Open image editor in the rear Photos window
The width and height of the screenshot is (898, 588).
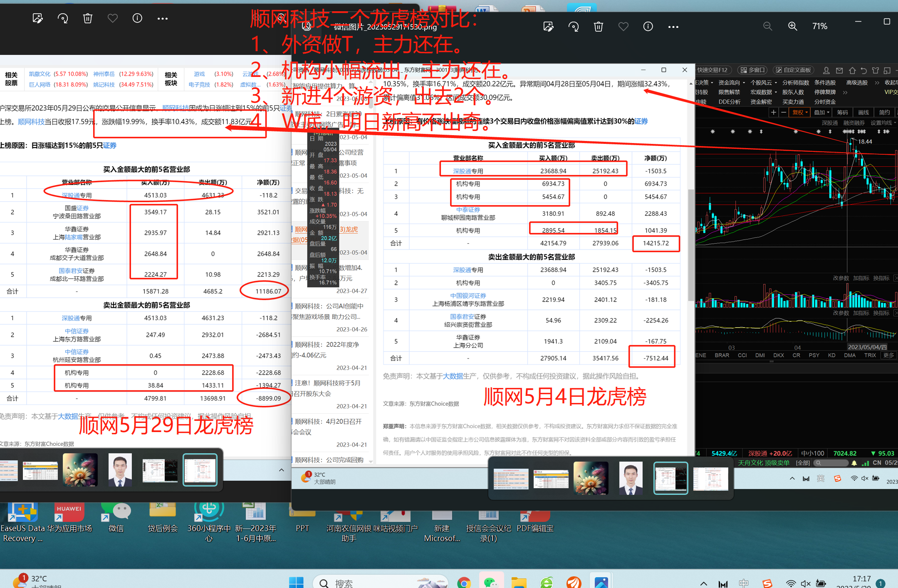[37, 18]
